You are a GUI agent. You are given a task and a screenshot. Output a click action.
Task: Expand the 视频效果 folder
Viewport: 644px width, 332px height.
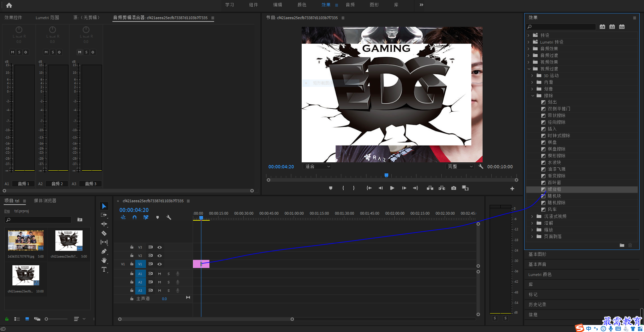[529, 62]
